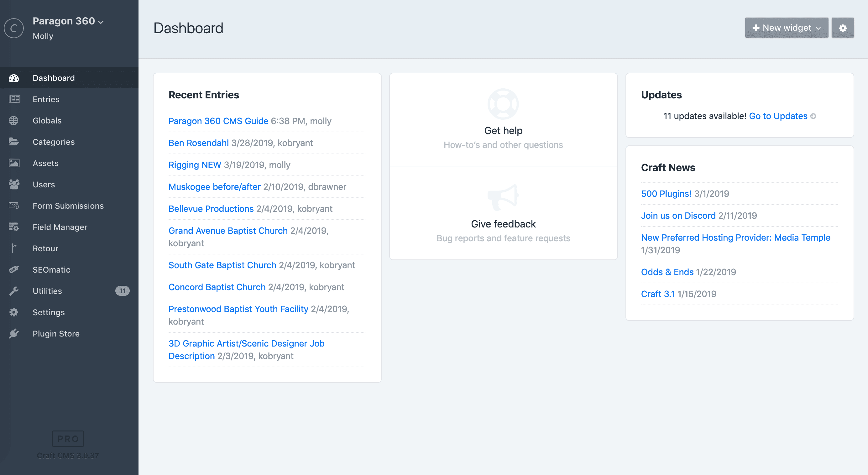Click the PRO edition badge
This screenshot has height=475, width=868.
68,439
